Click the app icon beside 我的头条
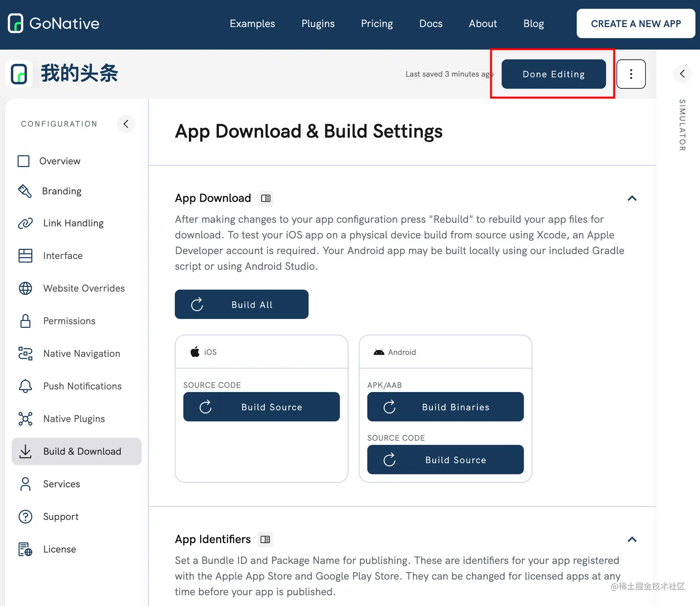 pos(19,74)
